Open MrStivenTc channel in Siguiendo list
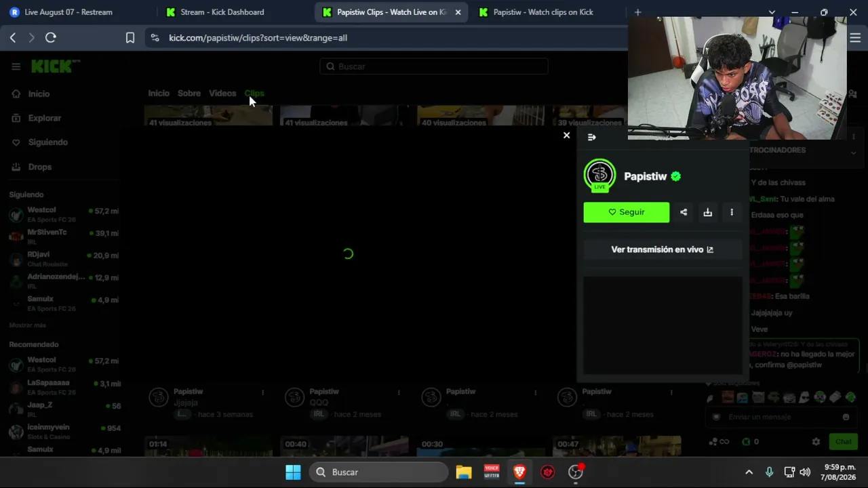The width and height of the screenshot is (868, 488). tap(64, 237)
